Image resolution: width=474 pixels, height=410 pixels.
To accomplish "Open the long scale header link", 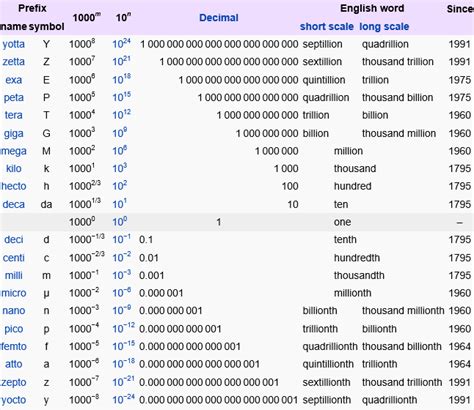I will (x=384, y=27).
